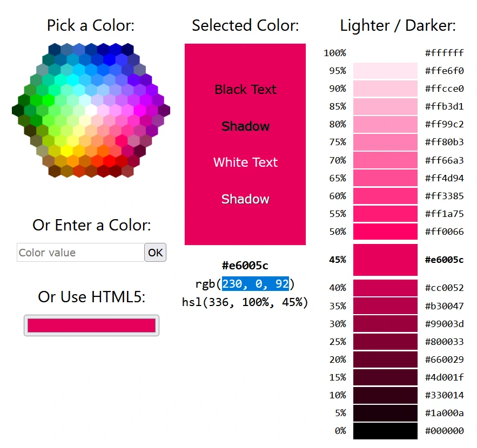The image size is (477, 448).
Task: Click the large selected color preview box
Action: tap(245, 144)
